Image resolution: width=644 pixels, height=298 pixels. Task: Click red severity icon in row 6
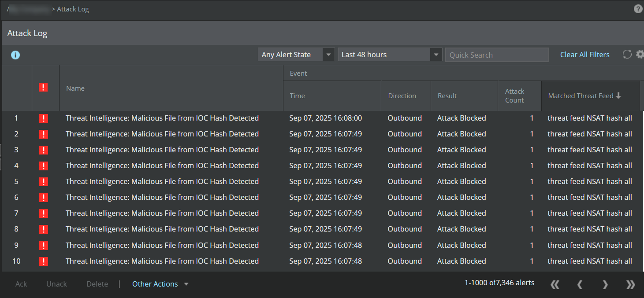point(43,197)
